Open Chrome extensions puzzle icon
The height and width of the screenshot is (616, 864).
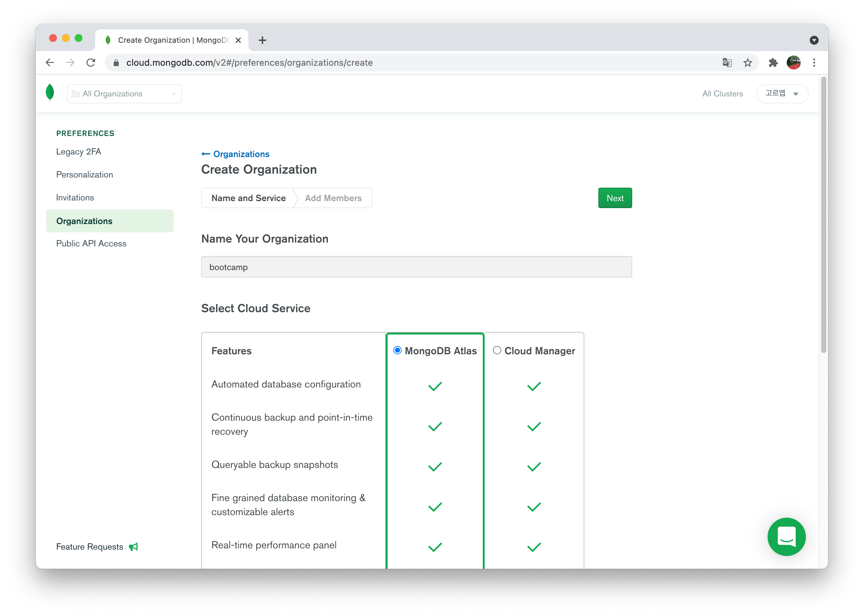773,63
